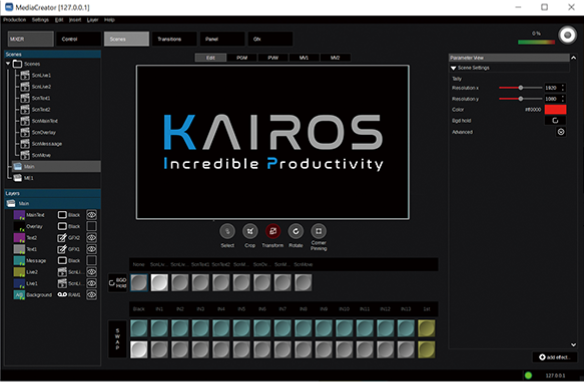Collapse the Scene Settings disclosure triangle

click(453, 68)
